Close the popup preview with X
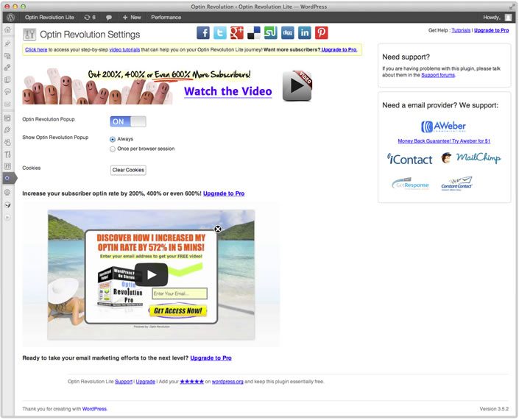 click(x=218, y=229)
